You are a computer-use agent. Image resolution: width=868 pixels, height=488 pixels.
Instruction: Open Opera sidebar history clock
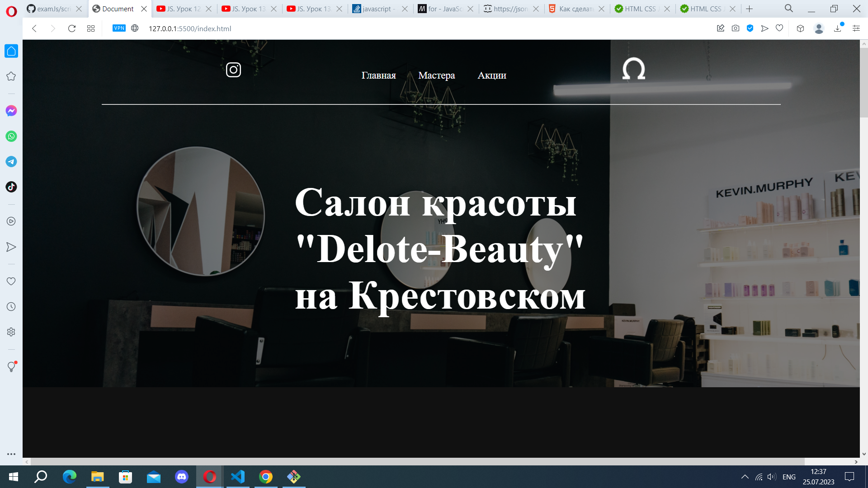coord(11,306)
